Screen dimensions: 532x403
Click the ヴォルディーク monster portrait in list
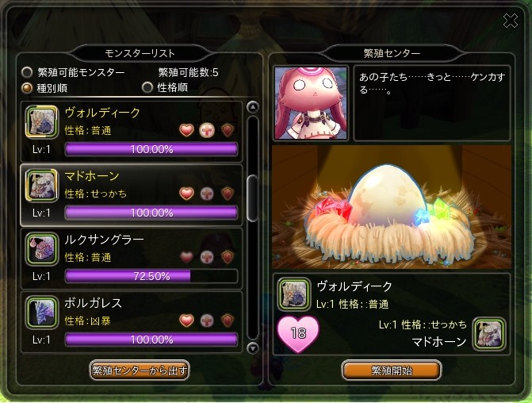click(x=42, y=122)
